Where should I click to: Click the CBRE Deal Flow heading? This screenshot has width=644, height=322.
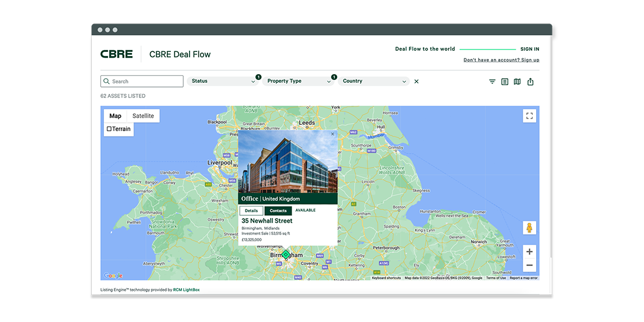click(180, 54)
